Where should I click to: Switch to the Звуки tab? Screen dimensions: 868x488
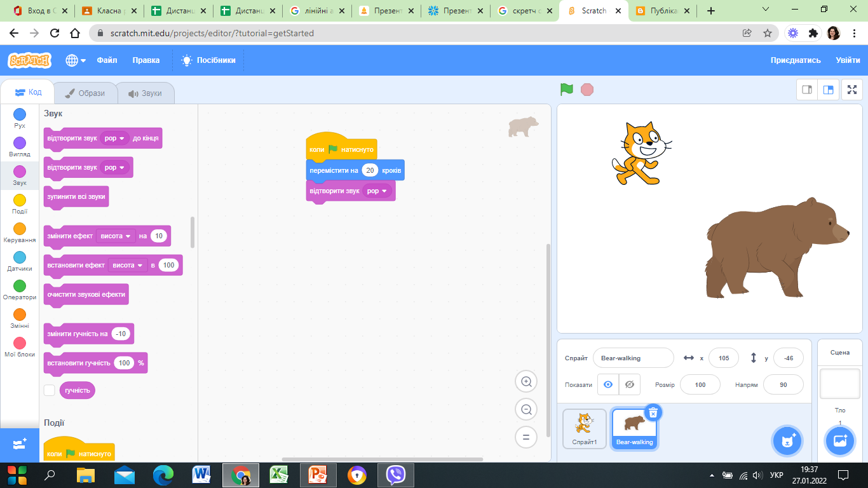[145, 93]
